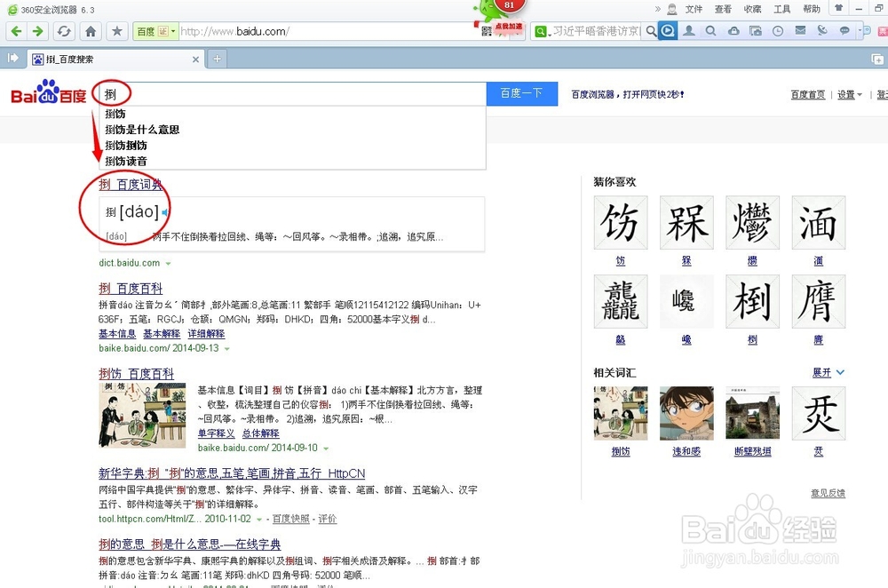Open 捯的意思 在线字典 result link

[190, 544]
